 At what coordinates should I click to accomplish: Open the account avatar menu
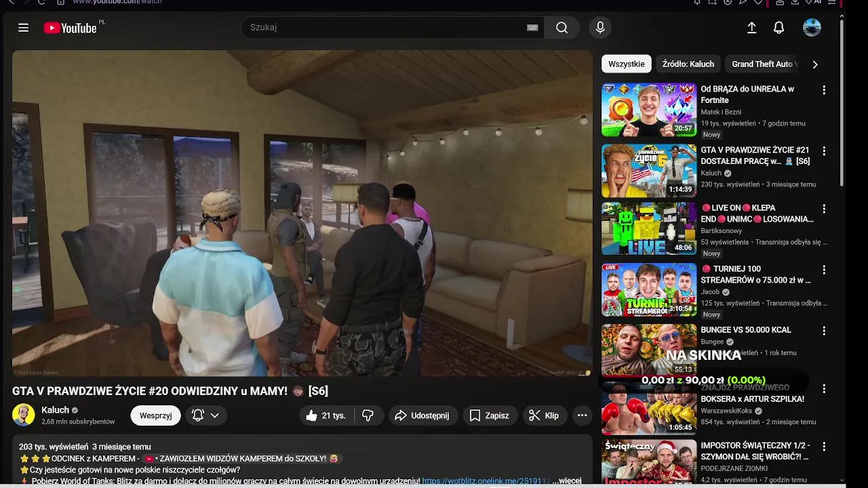pyautogui.click(x=812, y=28)
